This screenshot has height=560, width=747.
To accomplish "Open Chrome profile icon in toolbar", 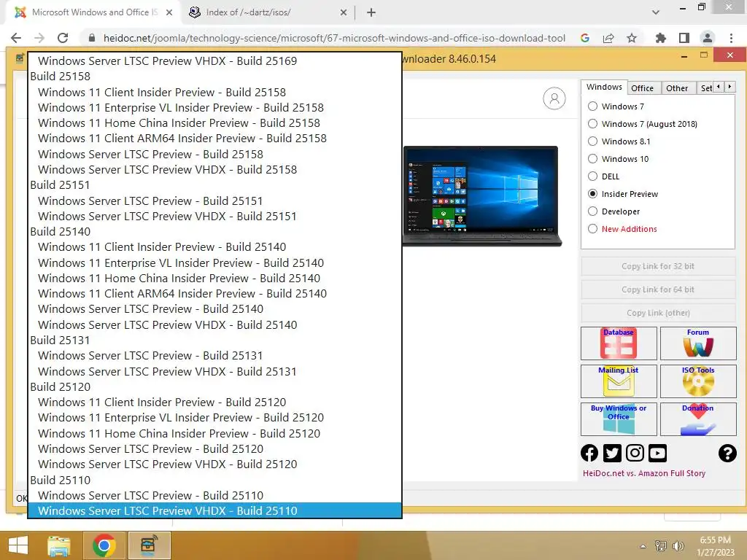I will pyautogui.click(x=708, y=38).
